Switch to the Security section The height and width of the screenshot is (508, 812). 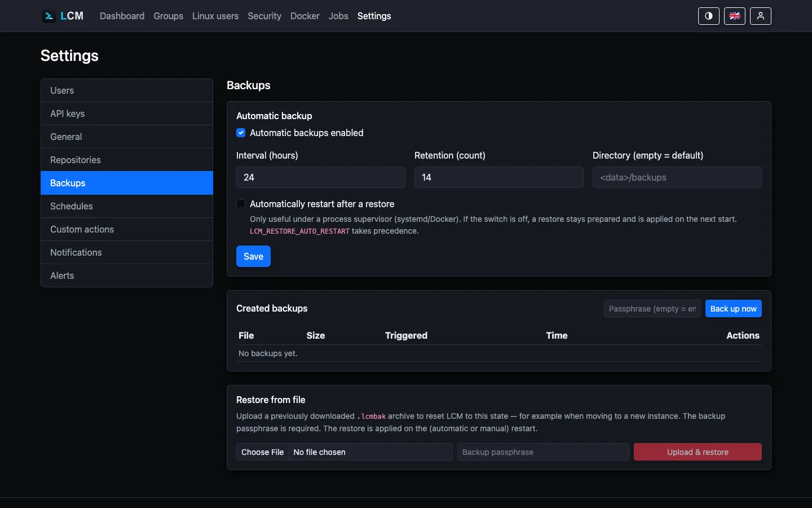pos(264,16)
